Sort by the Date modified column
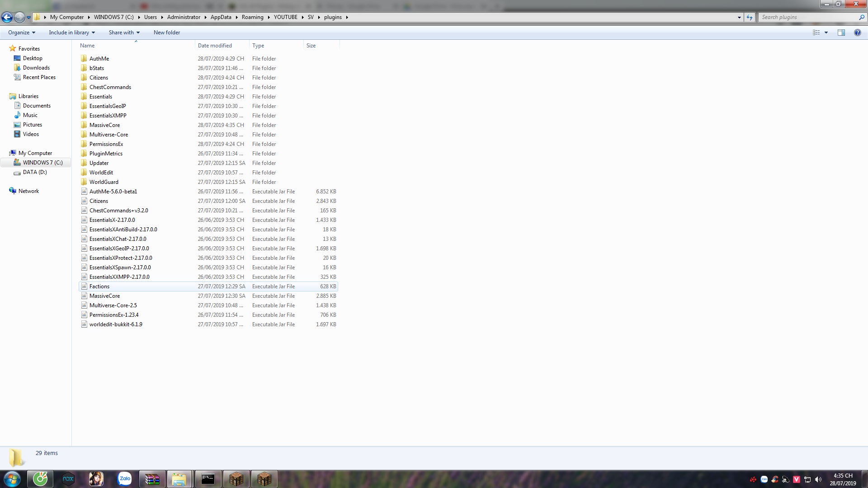Screen dimensions: 868x488 [x=215, y=46]
